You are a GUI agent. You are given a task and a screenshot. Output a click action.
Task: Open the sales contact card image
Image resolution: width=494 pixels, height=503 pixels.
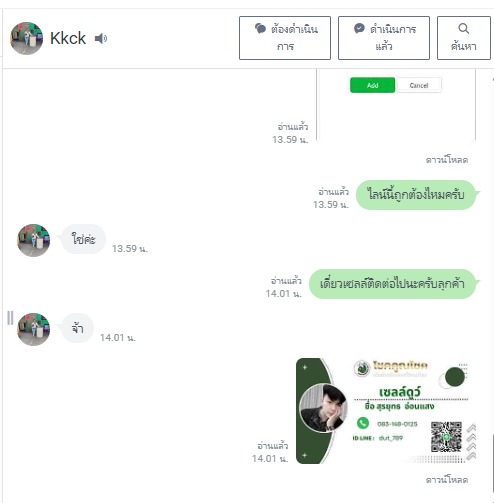(386, 411)
